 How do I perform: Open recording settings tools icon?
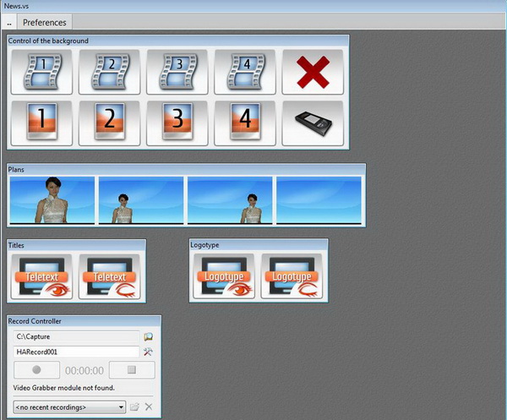tap(148, 352)
